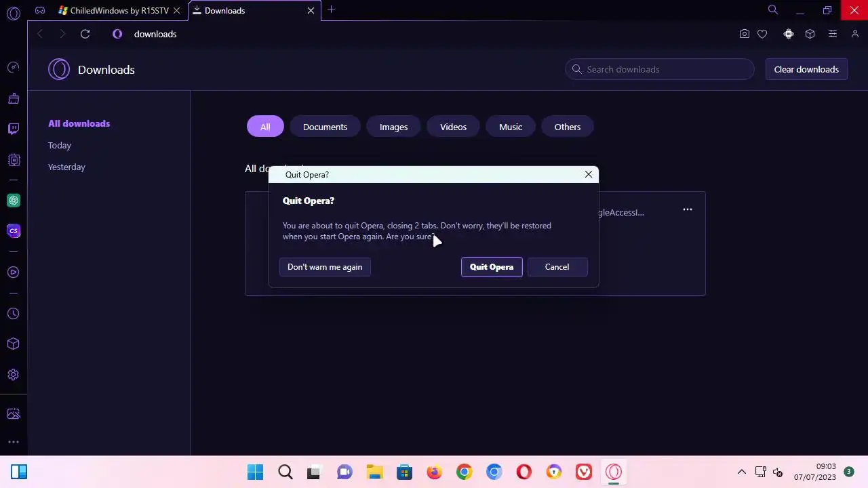Filter downloads by Documents
Image resolution: width=868 pixels, height=488 pixels.
325,127
